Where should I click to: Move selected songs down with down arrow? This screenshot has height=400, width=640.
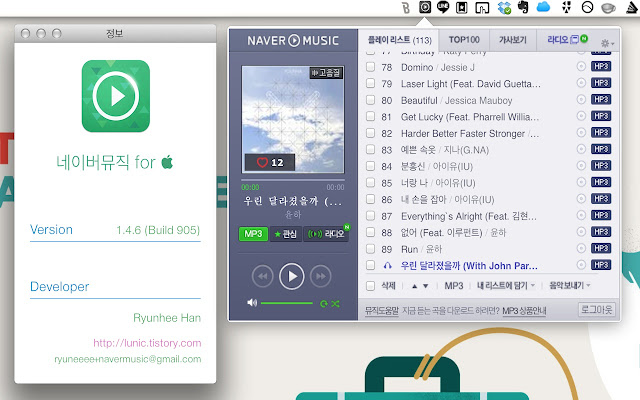pos(425,286)
